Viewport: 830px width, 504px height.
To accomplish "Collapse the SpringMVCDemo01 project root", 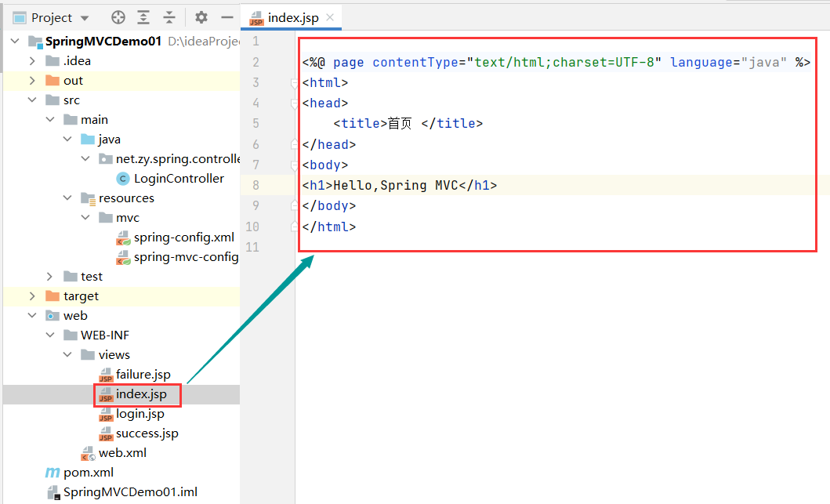I will point(15,41).
